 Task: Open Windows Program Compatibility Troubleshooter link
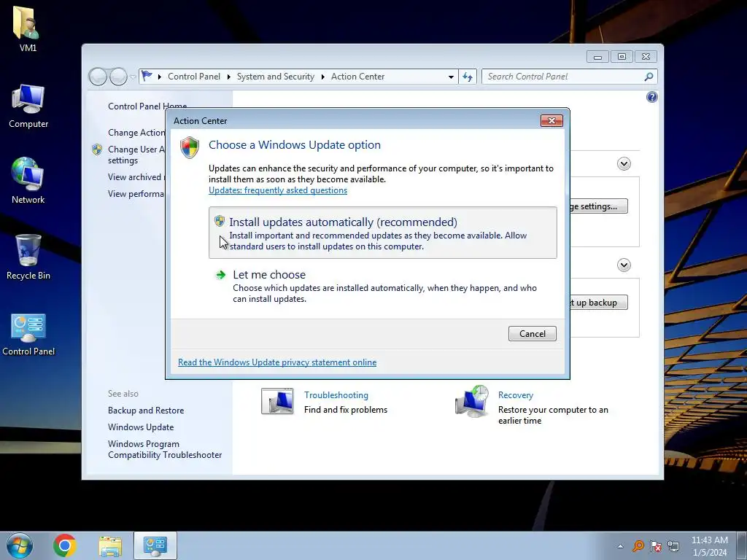point(165,449)
